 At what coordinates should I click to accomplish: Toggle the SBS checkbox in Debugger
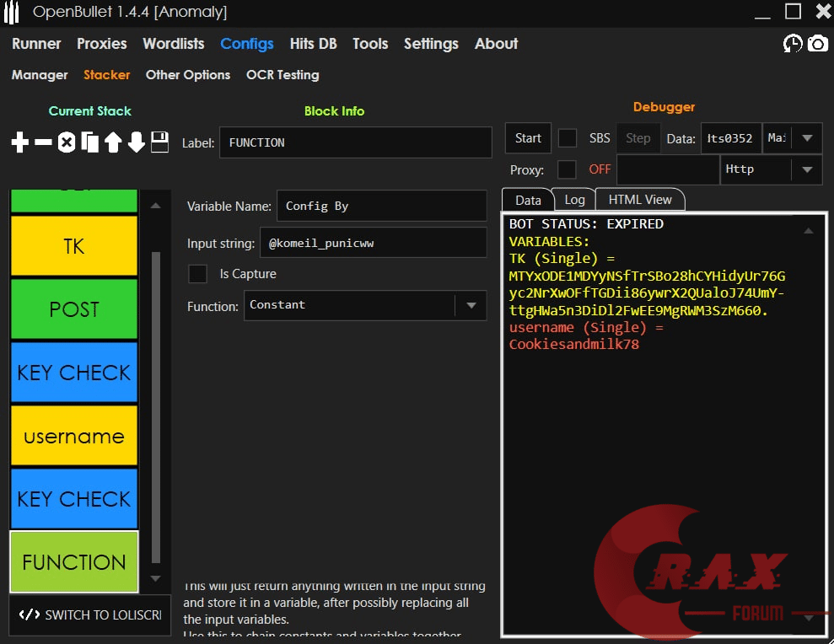(568, 138)
